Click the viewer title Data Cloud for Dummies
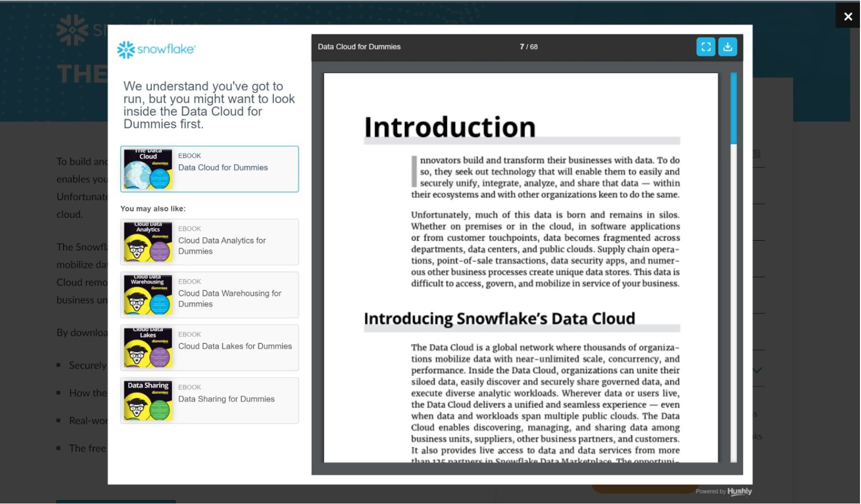Image resolution: width=861 pixels, height=504 pixels. point(359,47)
